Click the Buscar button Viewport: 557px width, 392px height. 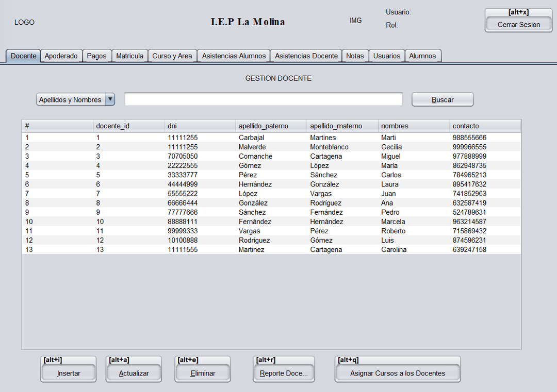[x=442, y=99]
